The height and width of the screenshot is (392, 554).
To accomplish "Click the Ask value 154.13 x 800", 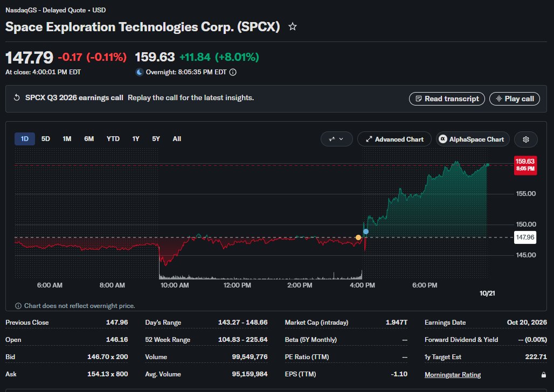I will pos(108,374).
